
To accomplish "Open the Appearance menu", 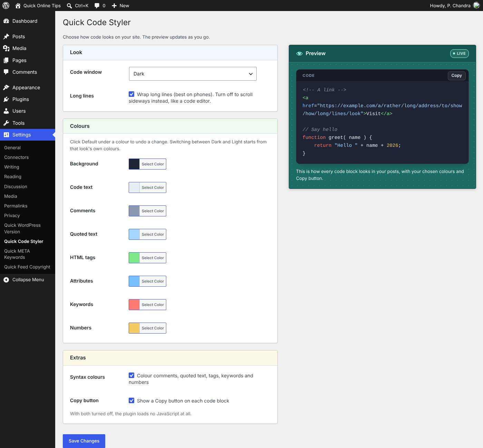I will point(28,88).
